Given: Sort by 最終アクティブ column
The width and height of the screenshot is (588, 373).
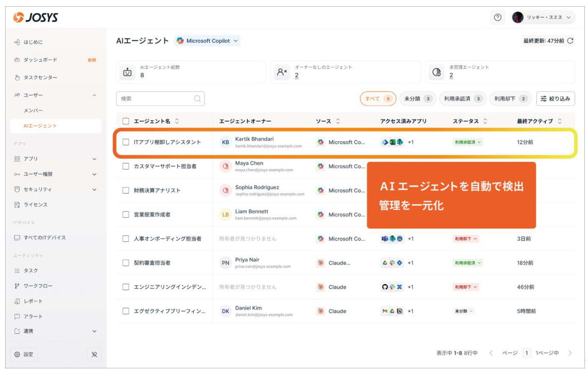Looking at the screenshot, I should pos(560,121).
